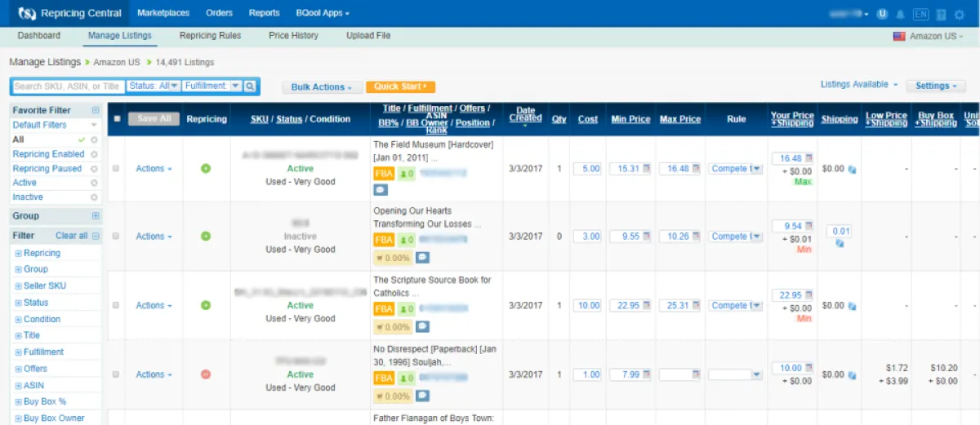The width and height of the screenshot is (980, 425).
Task: Open the comment bubble icon under The Field Museum
Action: coord(381,189)
